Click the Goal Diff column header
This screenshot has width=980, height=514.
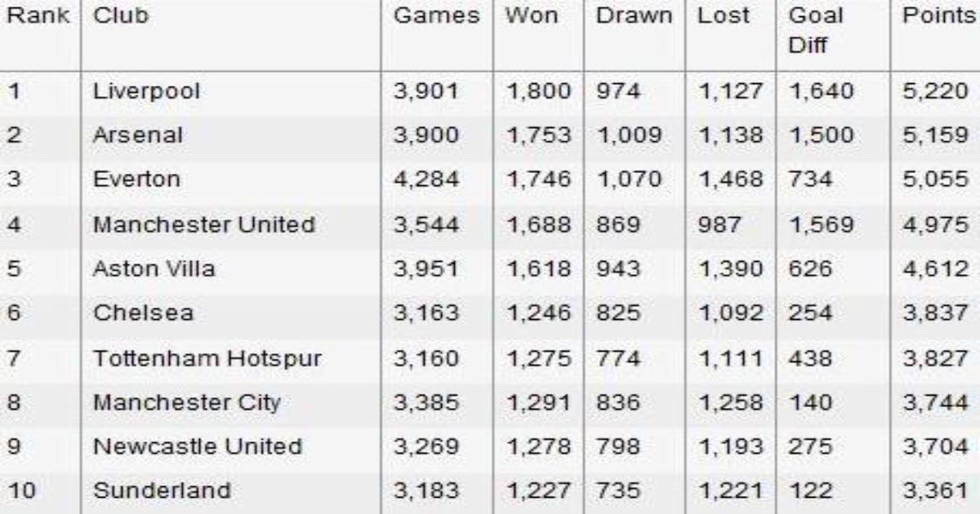pos(816,31)
